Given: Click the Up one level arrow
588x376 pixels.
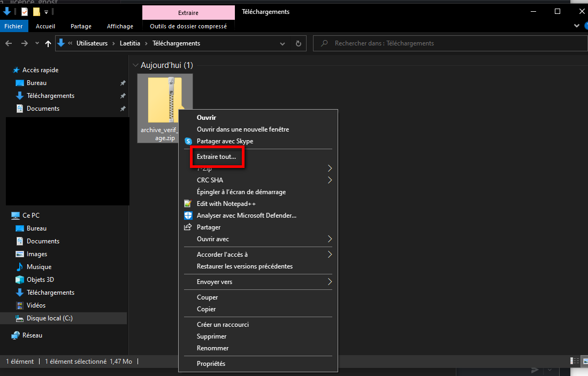Looking at the screenshot, I should (49, 43).
